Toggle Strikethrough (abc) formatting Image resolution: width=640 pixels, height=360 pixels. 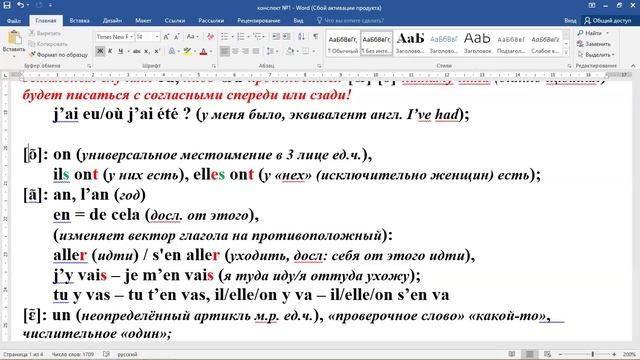(137, 51)
